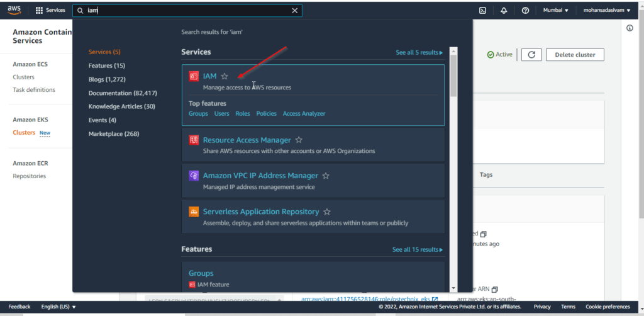Viewport: 644px width, 316px height.
Task: Click the search results scrollbar up arrow
Action: click(x=453, y=51)
